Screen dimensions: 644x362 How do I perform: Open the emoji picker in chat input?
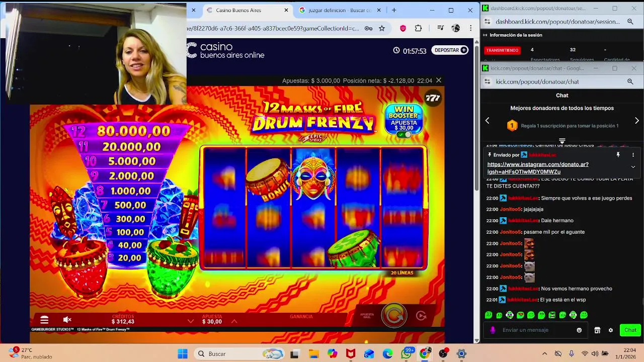pyautogui.click(x=579, y=330)
